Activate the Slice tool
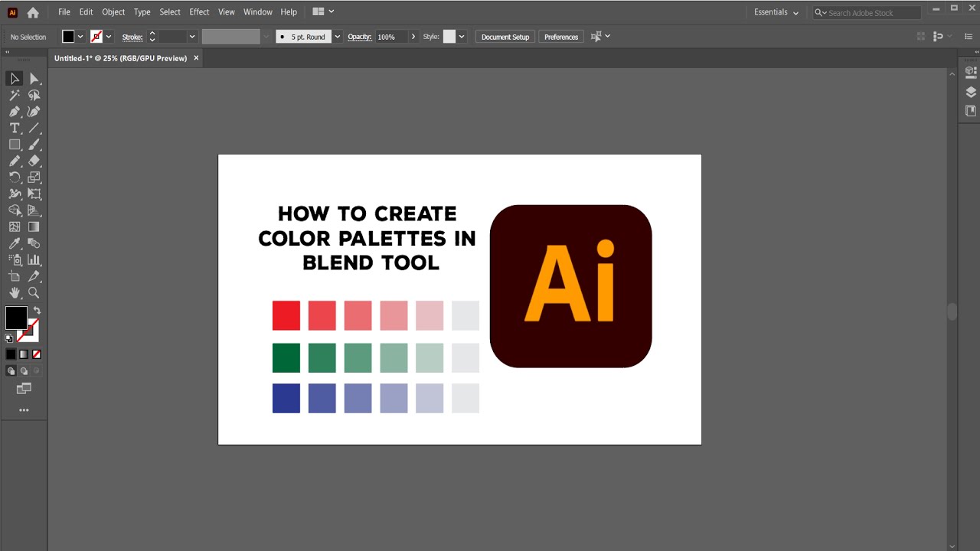 pos(34,276)
